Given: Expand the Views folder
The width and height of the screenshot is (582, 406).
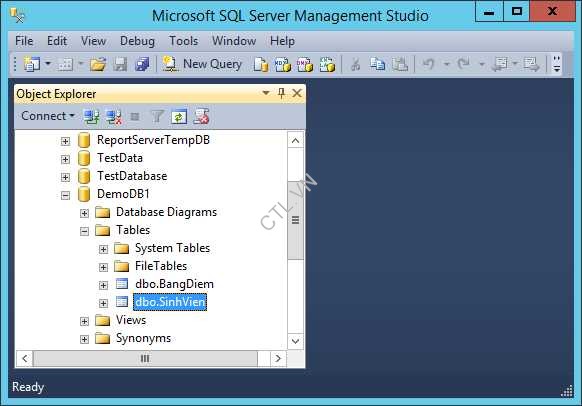Looking at the screenshot, I should click(x=84, y=321).
